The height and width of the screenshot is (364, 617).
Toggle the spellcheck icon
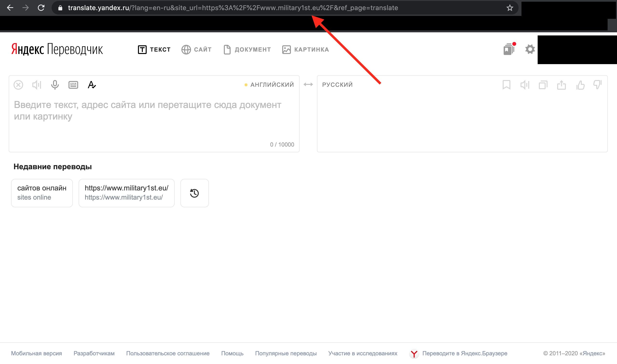click(x=92, y=85)
